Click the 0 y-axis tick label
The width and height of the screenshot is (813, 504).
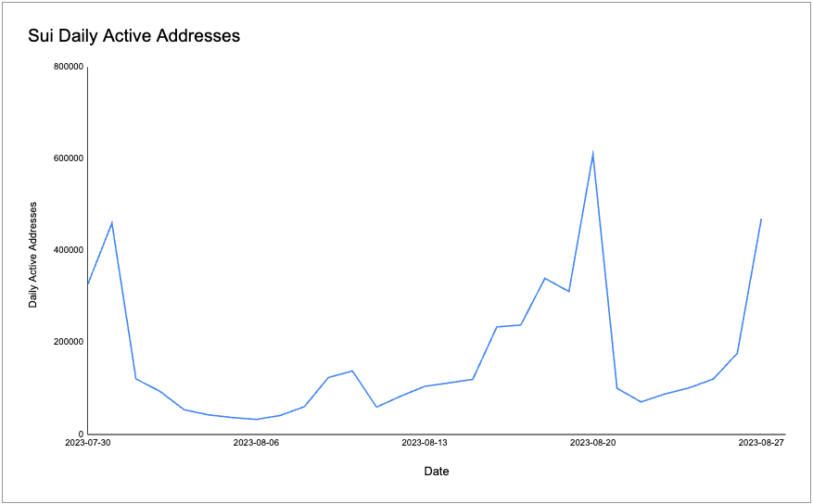pyautogui.click(x=81, y=435)
